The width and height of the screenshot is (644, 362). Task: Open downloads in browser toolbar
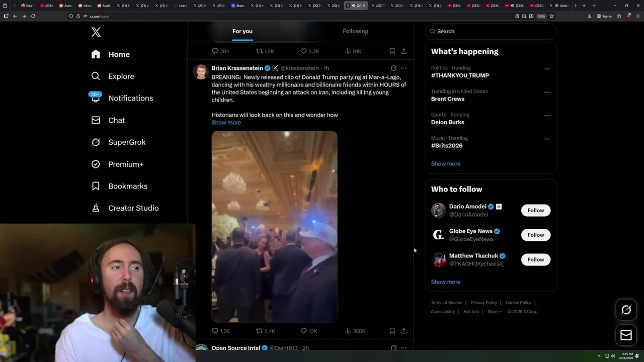point(589,16)
